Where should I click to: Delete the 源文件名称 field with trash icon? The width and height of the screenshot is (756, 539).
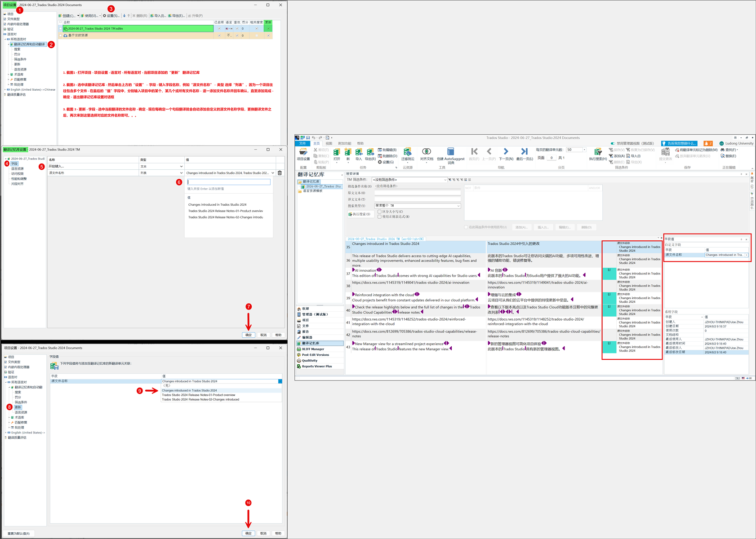click(x=280, y=173)
